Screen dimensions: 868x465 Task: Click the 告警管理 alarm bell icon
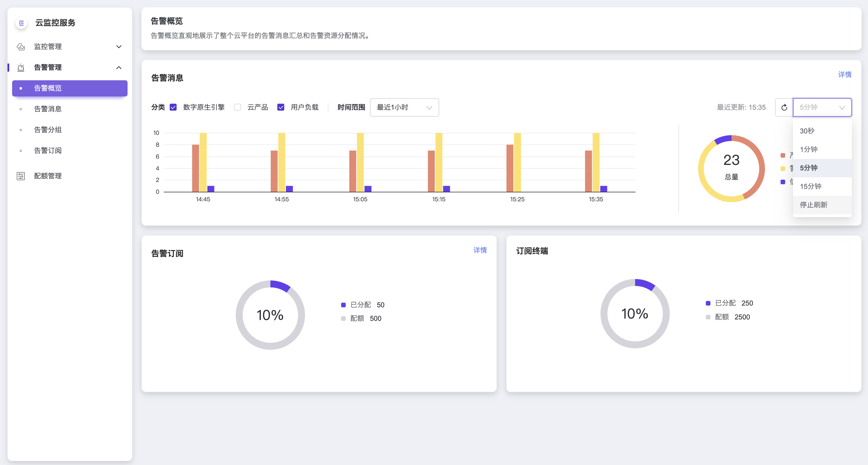click(x=21, y=68)
